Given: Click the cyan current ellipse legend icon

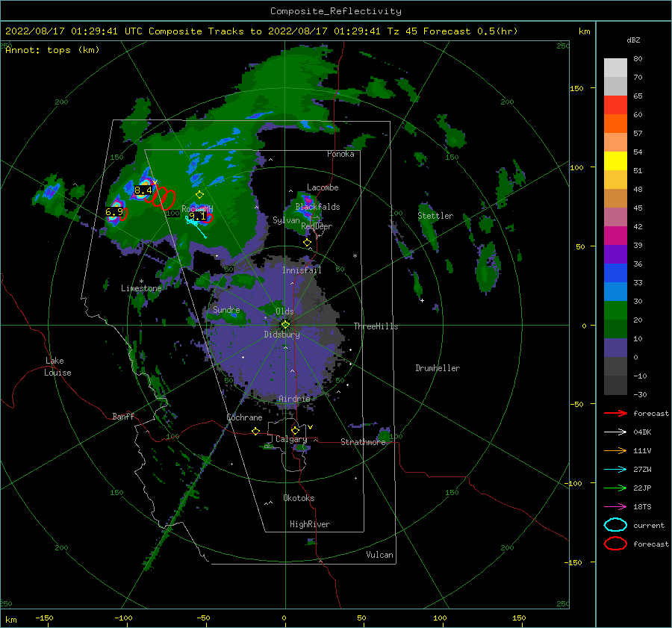Looking at the screenshot, I should click(x=615, y=525).
